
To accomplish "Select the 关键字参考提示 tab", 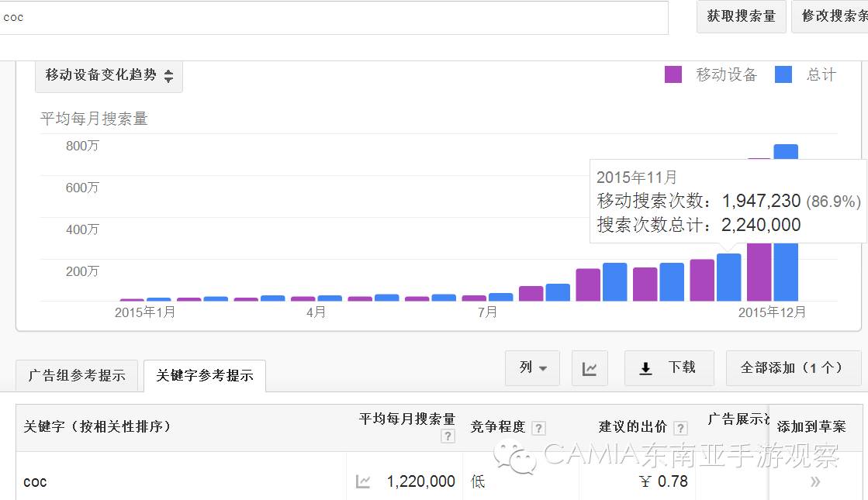I will point(205,375).
